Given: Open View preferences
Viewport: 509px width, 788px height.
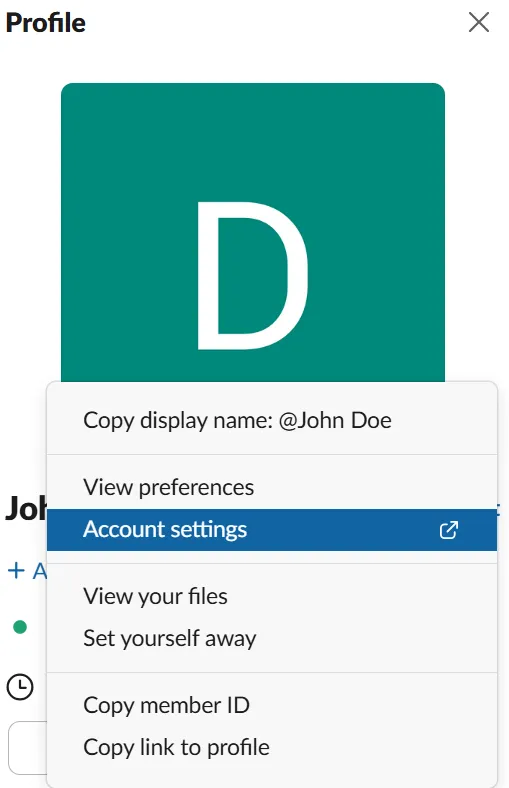Looking at the screenshot, I should (272, 487).
